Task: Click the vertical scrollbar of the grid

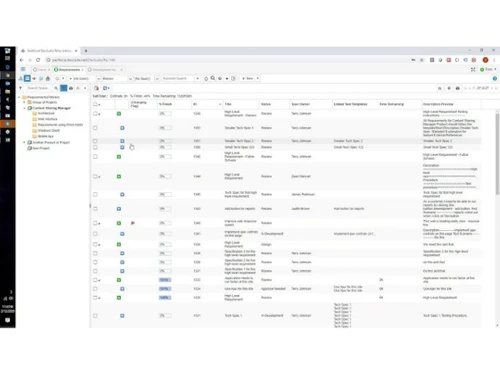Action: click(497, 154)
